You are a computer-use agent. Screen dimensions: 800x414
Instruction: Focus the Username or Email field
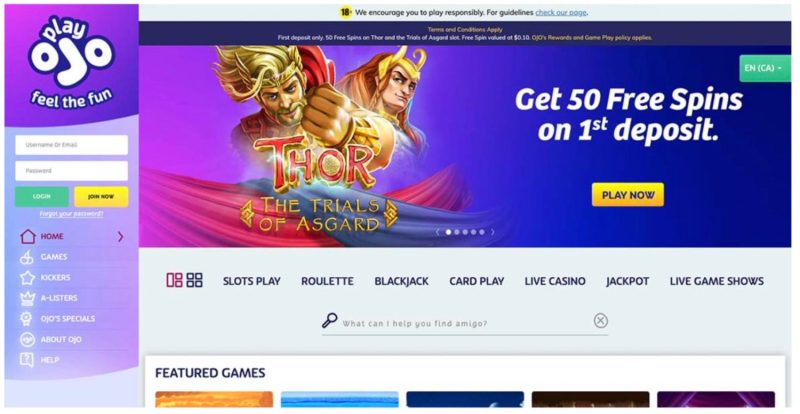71,145
